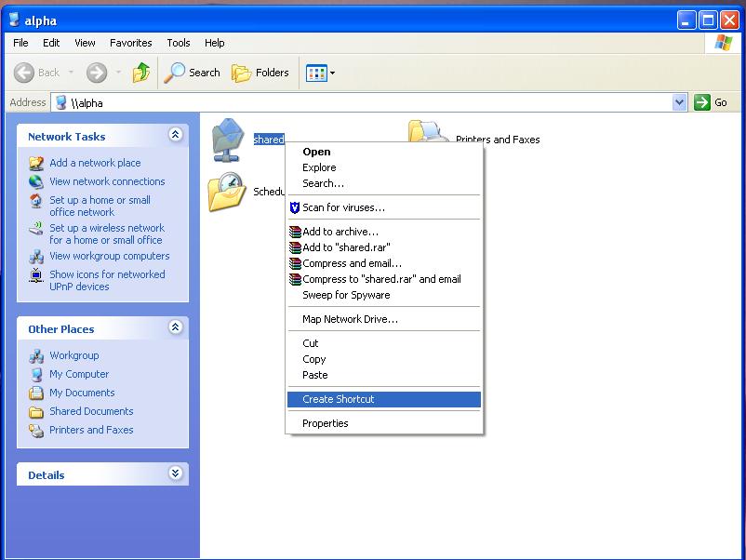Toggle the Folders pane button
746x560 pixels.
(260, 73)
